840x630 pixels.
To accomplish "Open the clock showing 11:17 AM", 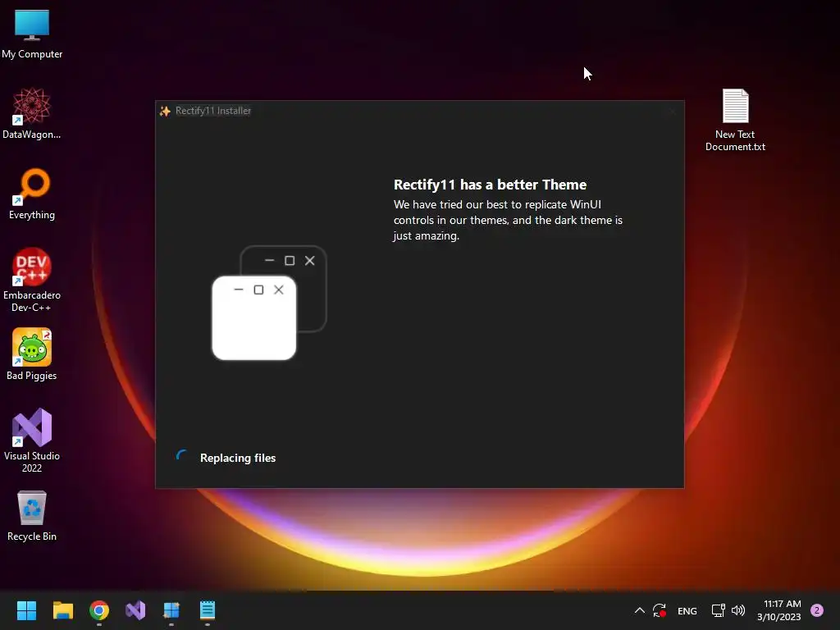I will click(x=779, y=610).
